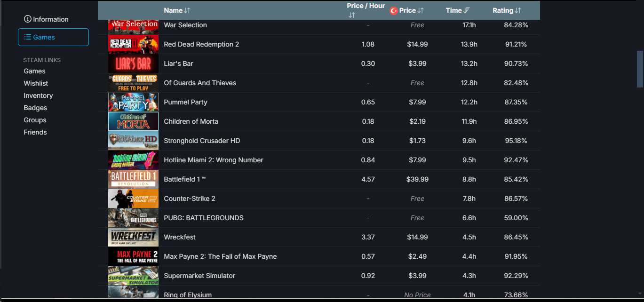Click the Battlefield 1 thumbnail
The width and height of the screenshot is (644, 302).
pos(133,179)
